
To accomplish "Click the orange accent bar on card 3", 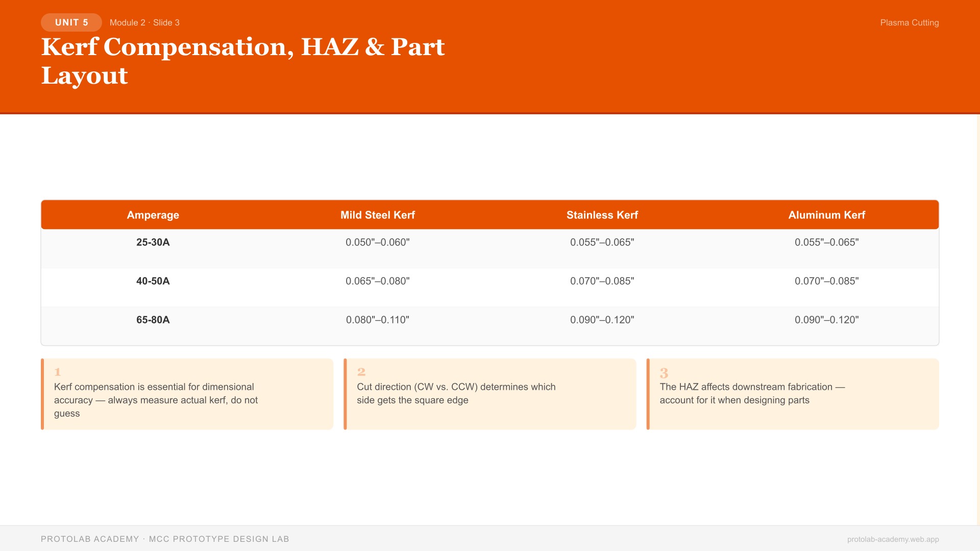I will (648, 394).
